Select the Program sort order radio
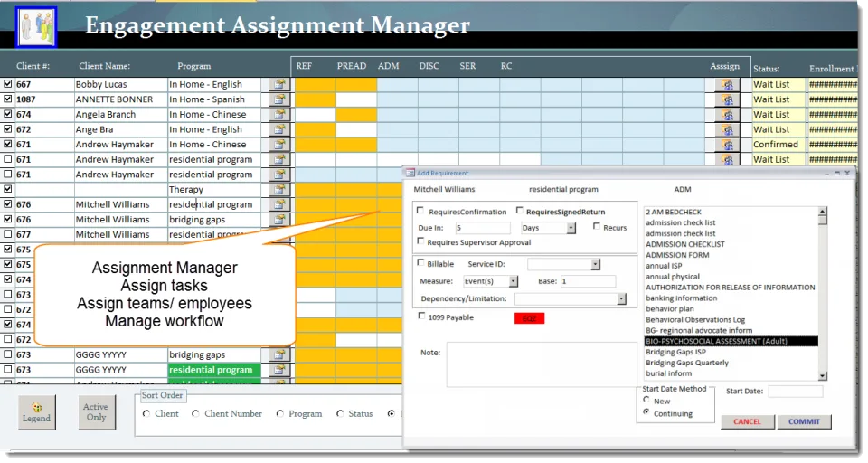Screen dimensions: 868x463 tap(280, 413)
